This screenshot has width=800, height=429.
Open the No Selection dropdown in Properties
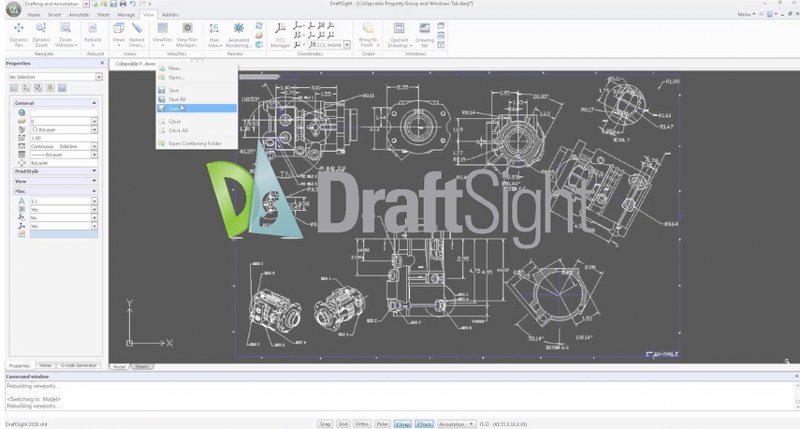point(99,77)
